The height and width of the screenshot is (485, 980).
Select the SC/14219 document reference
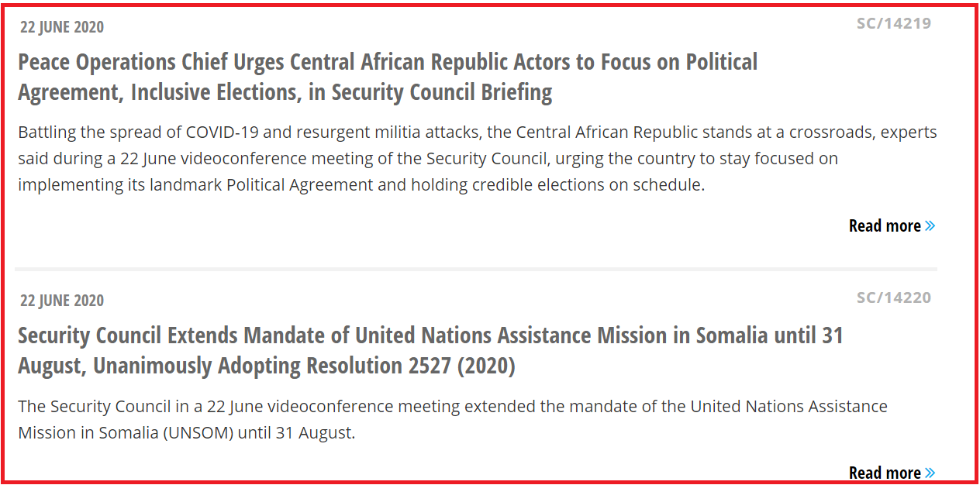click(894, 23)
